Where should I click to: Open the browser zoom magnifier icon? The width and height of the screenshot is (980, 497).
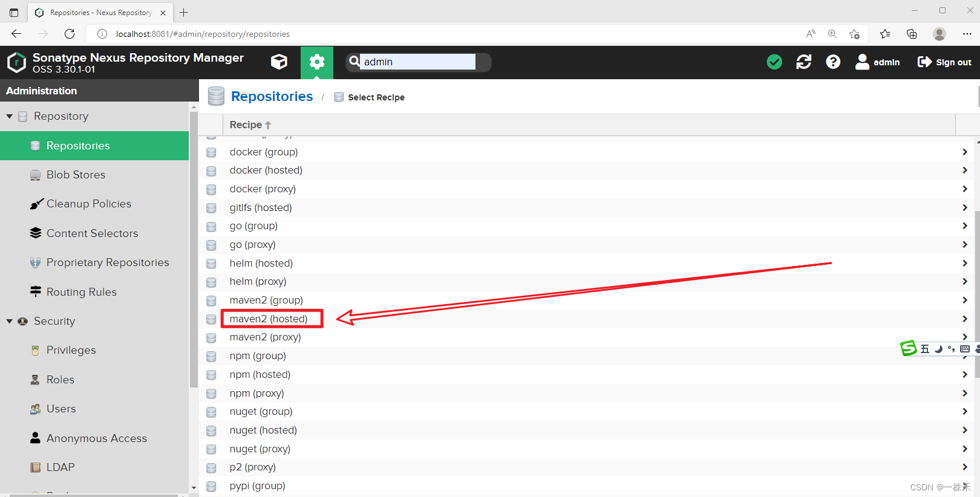coord(832,34)
